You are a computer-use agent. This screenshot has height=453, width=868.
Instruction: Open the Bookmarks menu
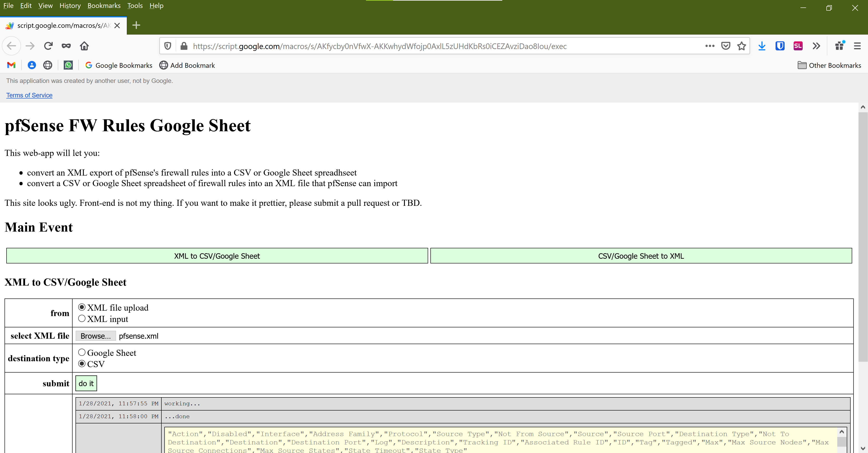click(104, 6)
